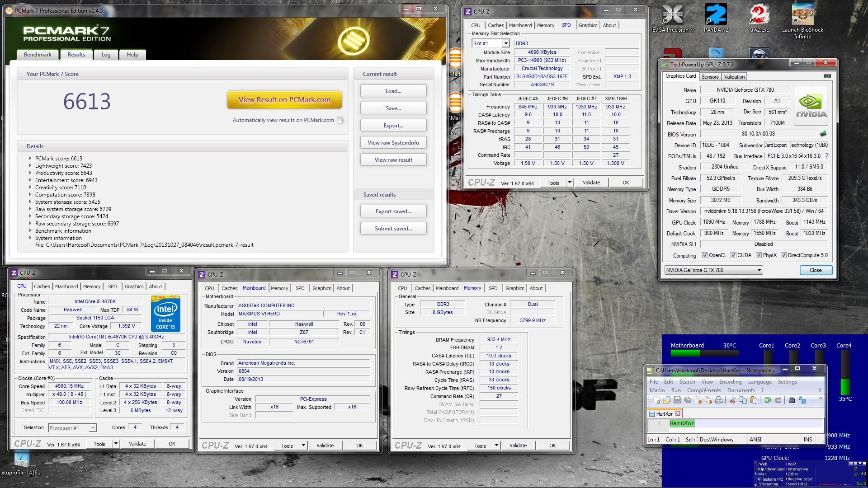Click ANSI encoding in Notepad++ status bar
The image size is (868, 488).
coord(755,440)
